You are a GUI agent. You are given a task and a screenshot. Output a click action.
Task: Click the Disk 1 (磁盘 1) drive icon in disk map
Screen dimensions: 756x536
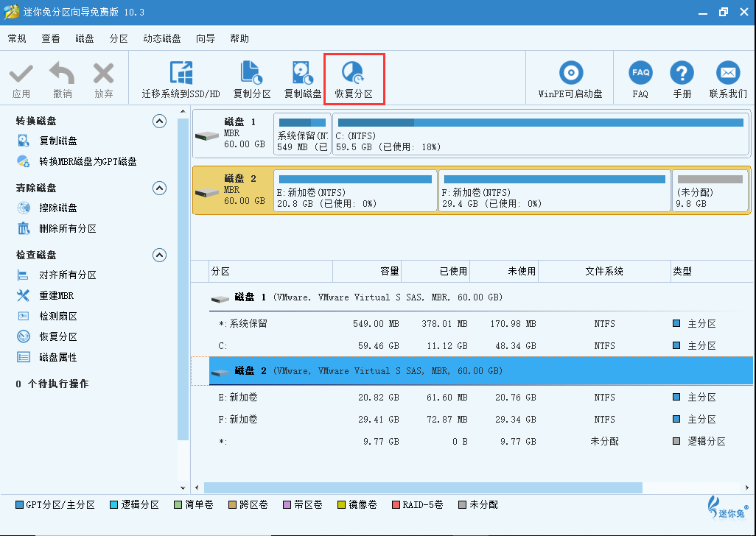(x=207, y=135)
